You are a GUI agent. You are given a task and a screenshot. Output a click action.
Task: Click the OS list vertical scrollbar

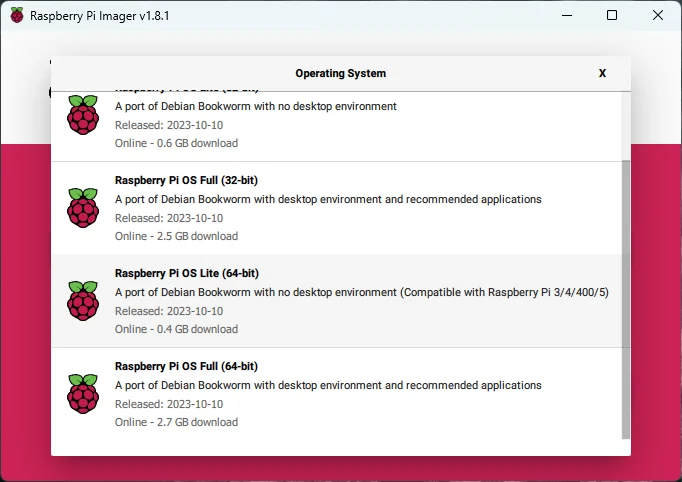[x=626, y=300]
